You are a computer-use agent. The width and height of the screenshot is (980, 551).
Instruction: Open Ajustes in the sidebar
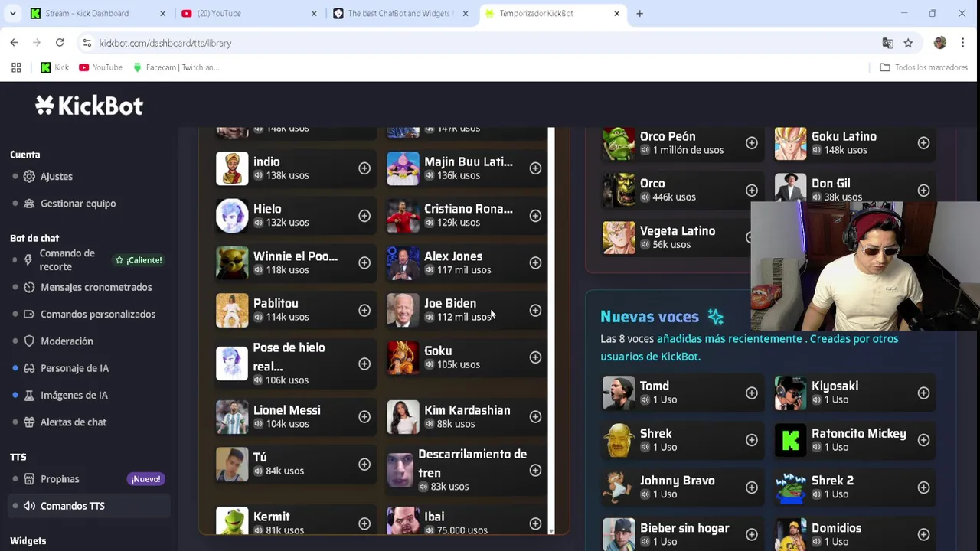(x=56, y=176)
